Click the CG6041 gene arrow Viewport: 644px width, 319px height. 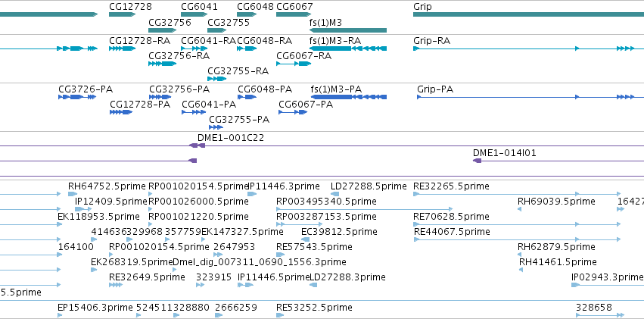(x=194, y=14)
